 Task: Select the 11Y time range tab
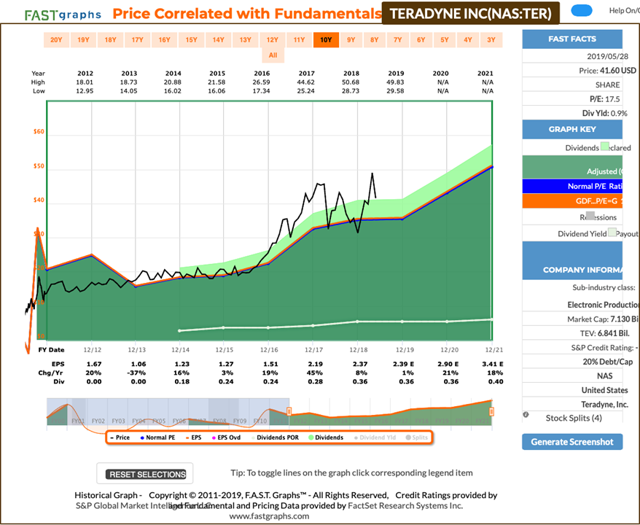[x=299, y=40]
